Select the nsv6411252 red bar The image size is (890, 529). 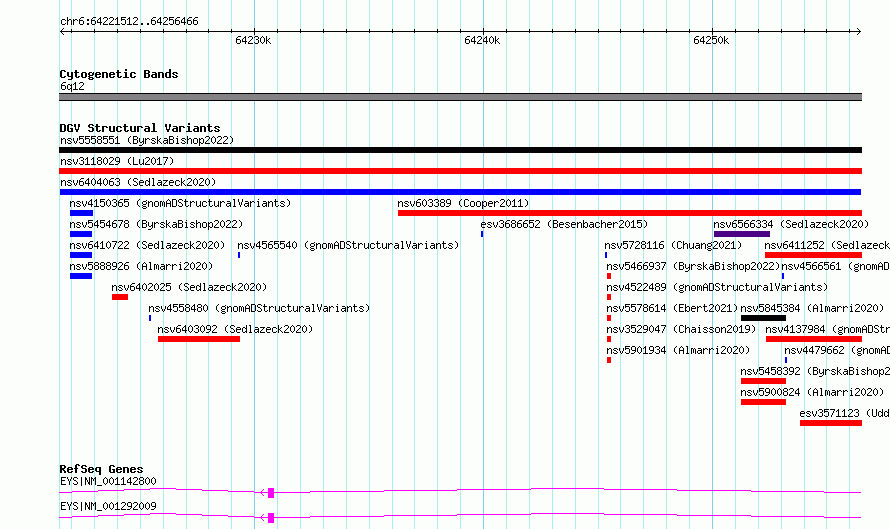pos(813,255)
